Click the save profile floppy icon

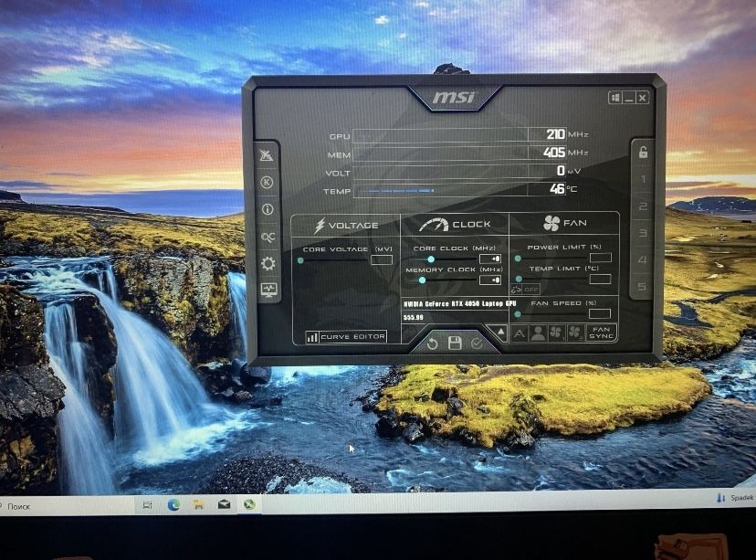pos(455,343)
